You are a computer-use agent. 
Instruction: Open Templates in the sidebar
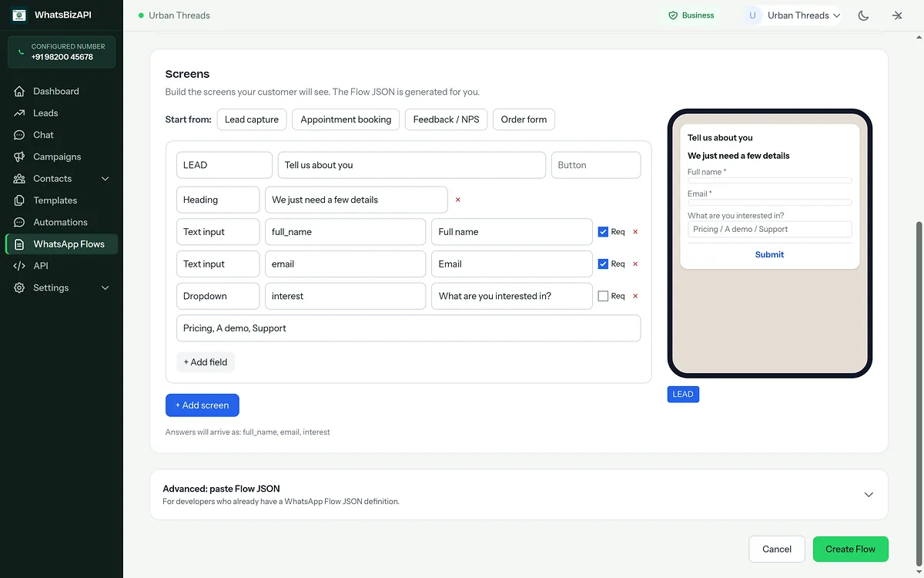(62, 200)
